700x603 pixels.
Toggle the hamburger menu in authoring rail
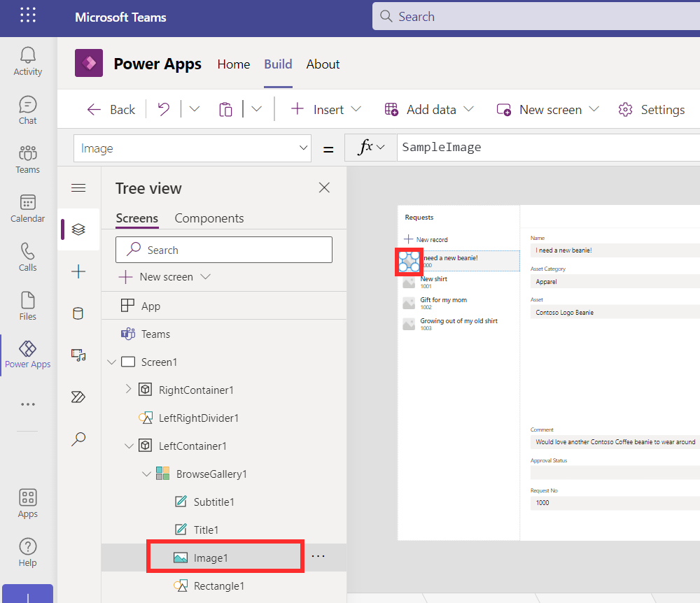click(x=78, y=187)
